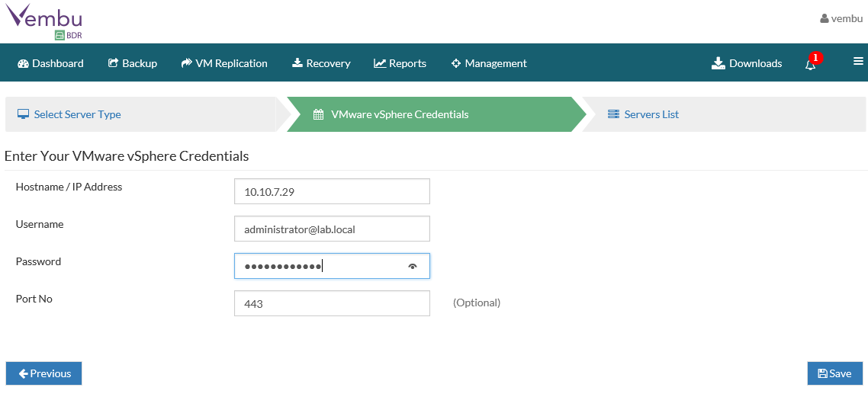
Task: Click the Previous button
Action: click(x=43, y=373)
